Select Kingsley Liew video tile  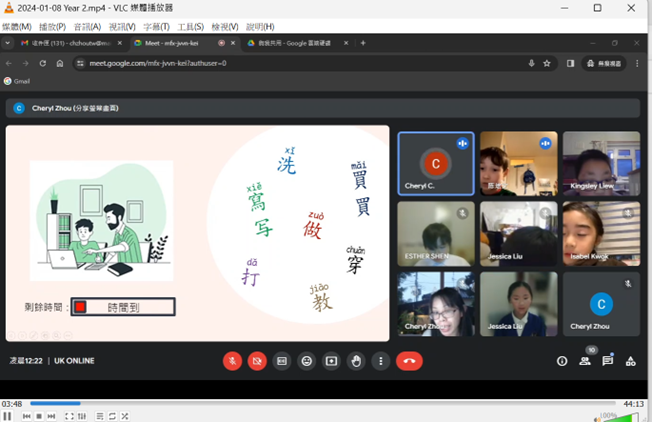tap(601, 163)
